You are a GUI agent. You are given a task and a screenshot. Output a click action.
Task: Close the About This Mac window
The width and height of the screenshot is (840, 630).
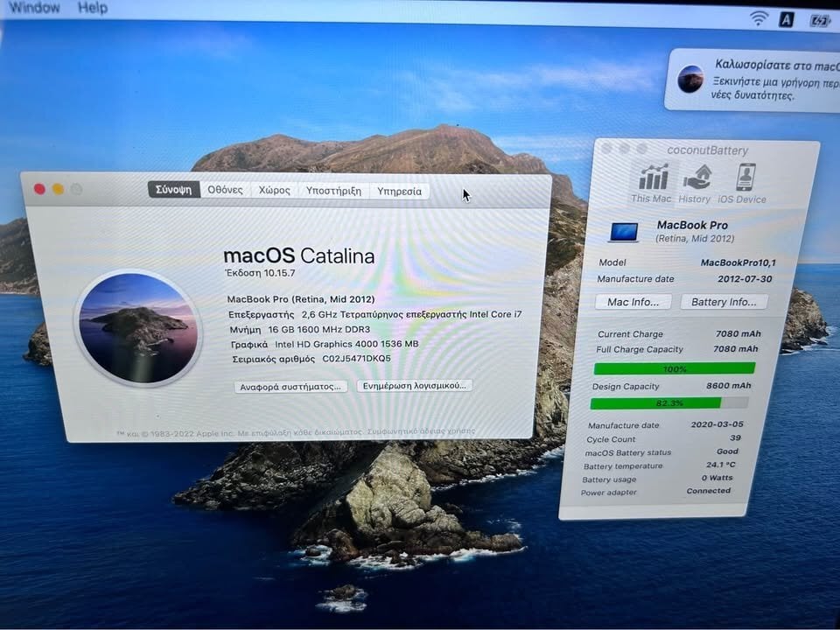coord(39,189)
